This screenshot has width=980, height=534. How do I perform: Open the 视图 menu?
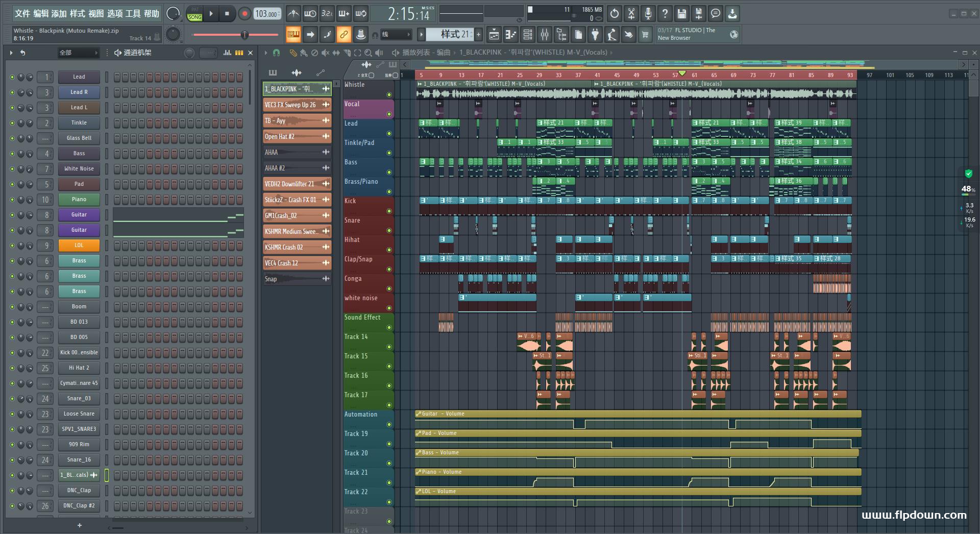(x=96, y=14)
